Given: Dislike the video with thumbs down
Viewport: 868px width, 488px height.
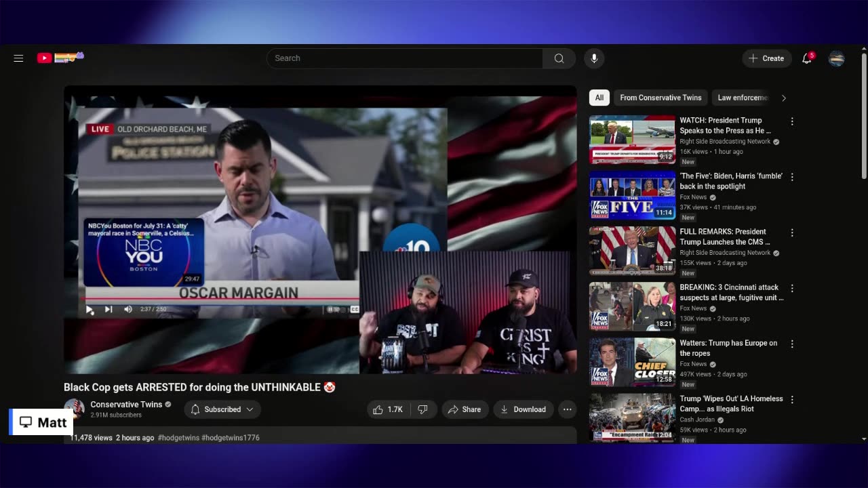Looking at the screenshot, I should tap(422, 409).
